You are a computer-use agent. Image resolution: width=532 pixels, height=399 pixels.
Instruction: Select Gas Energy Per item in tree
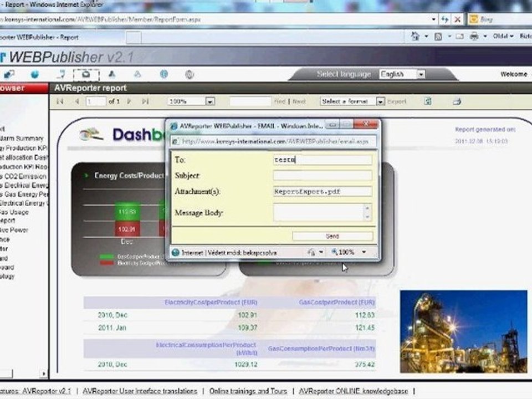coord(24,194)
